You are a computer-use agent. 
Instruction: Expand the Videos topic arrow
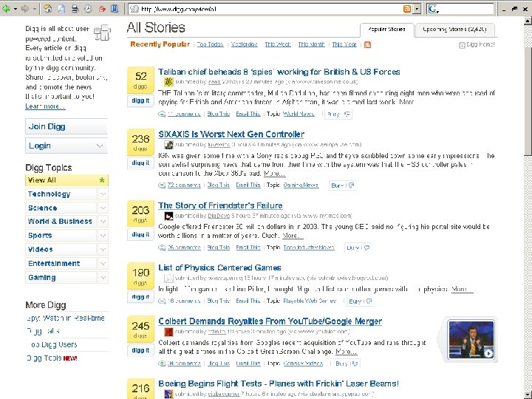pos(103,250)
